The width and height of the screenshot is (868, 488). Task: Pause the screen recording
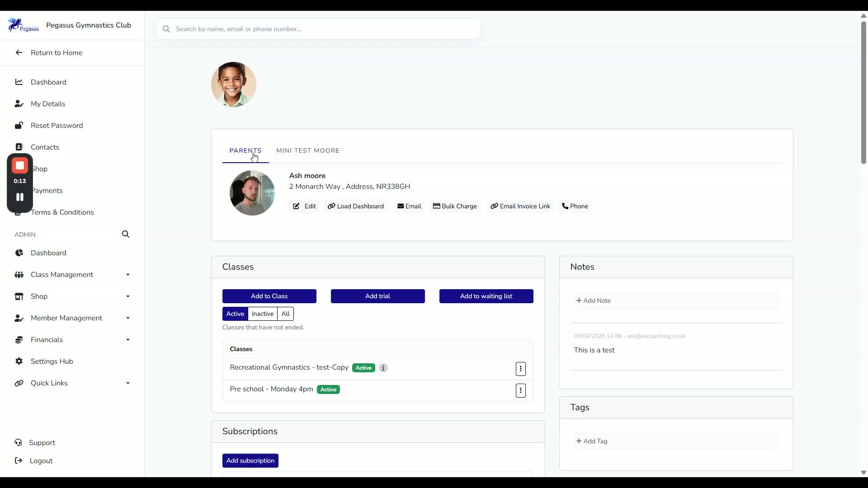point(20,197)
